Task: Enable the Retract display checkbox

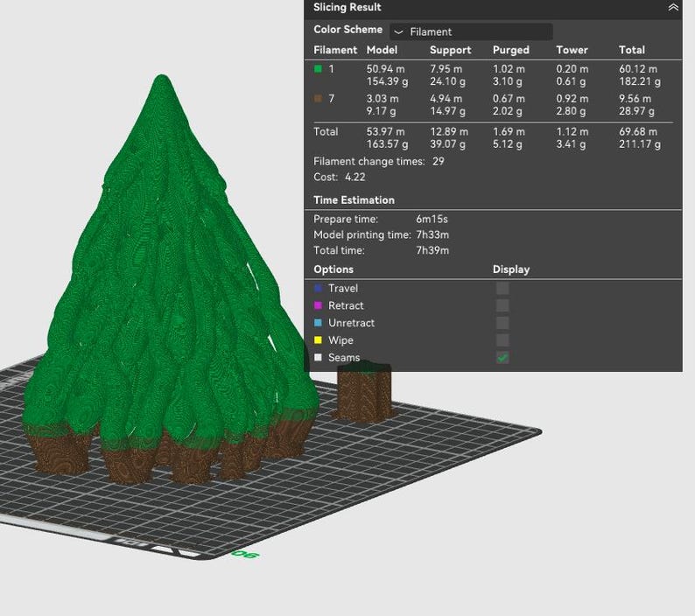Action: [502, 305]
